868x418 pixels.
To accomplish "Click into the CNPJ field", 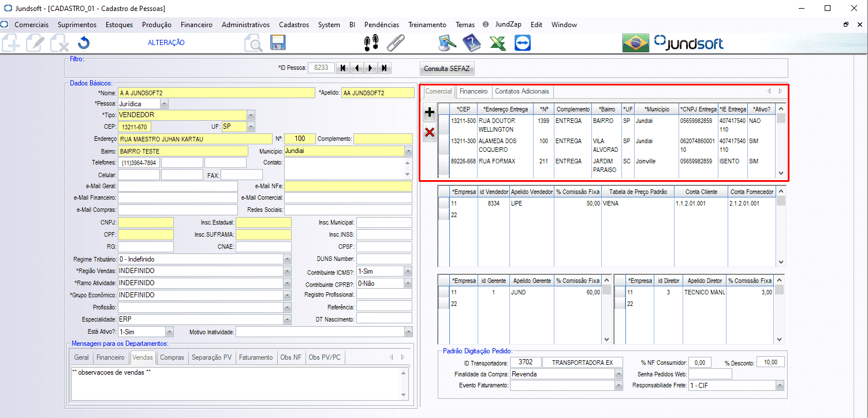I will pyautogui.click(x=146, y=222).
